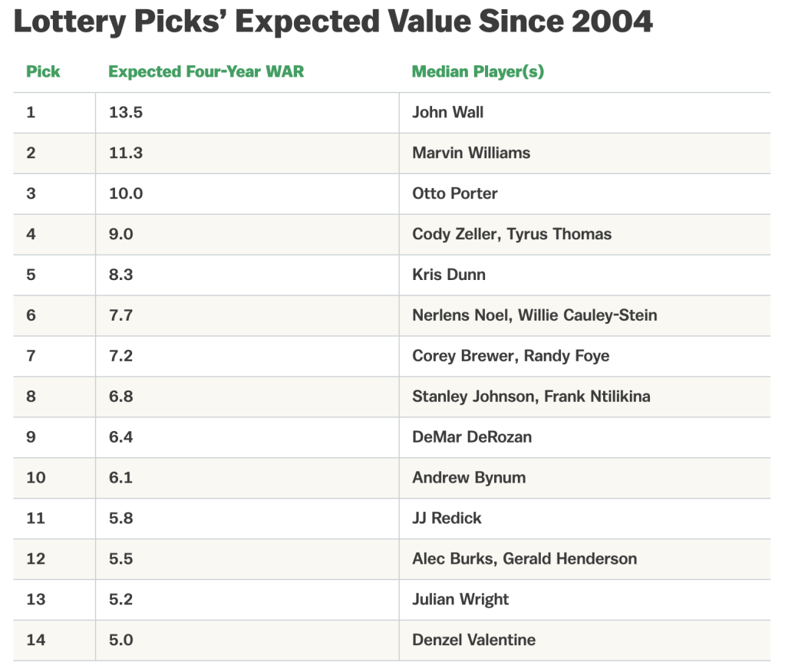Image resolution: width=785 pixels, height=672 pixels.
Task: Select the Marvin Williams cell
Action: point(470,153)
